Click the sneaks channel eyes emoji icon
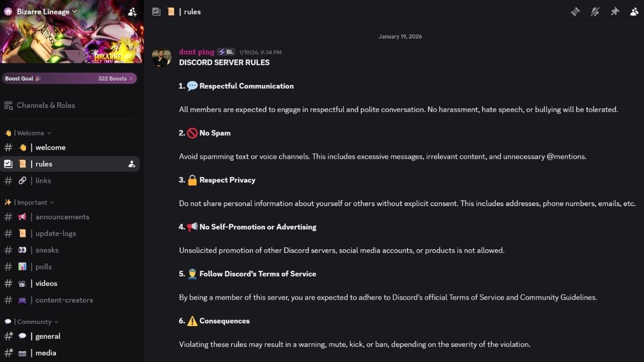The height and width of the screenshot is (362, 644). [22, 250]
